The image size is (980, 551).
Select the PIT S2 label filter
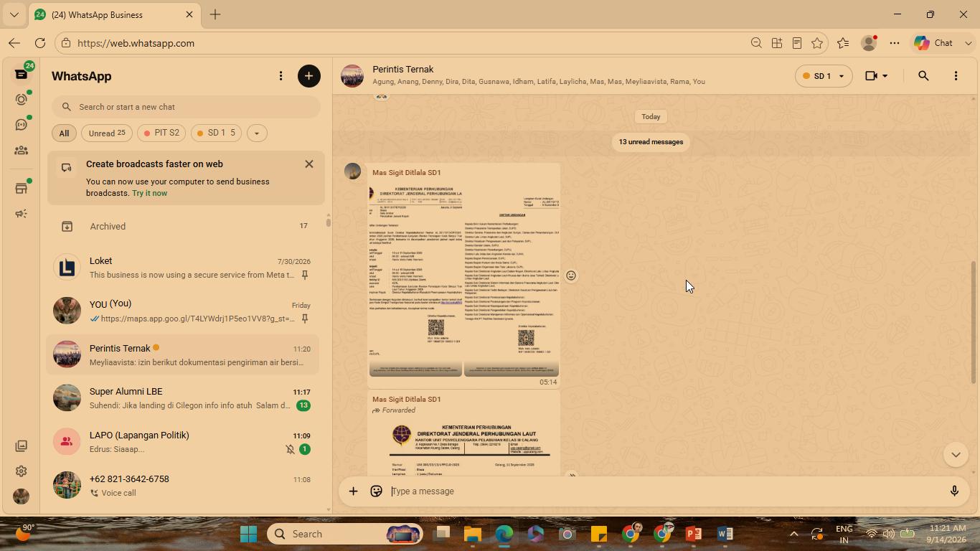(161, 133)
